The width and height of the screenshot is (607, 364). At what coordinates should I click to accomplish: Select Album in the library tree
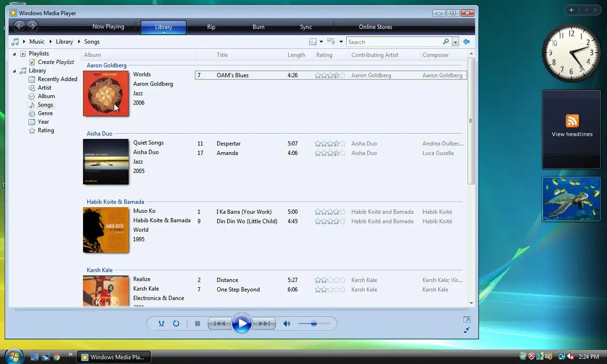[x=46, y=96]
